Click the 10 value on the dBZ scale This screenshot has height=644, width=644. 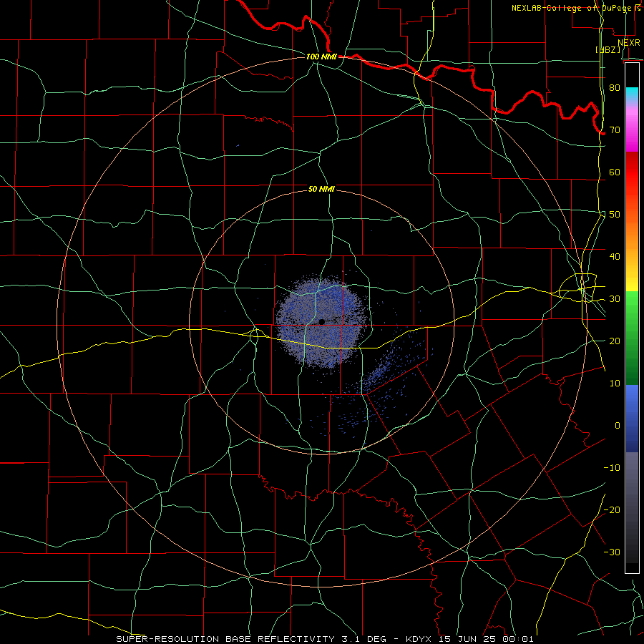point(615,384)
